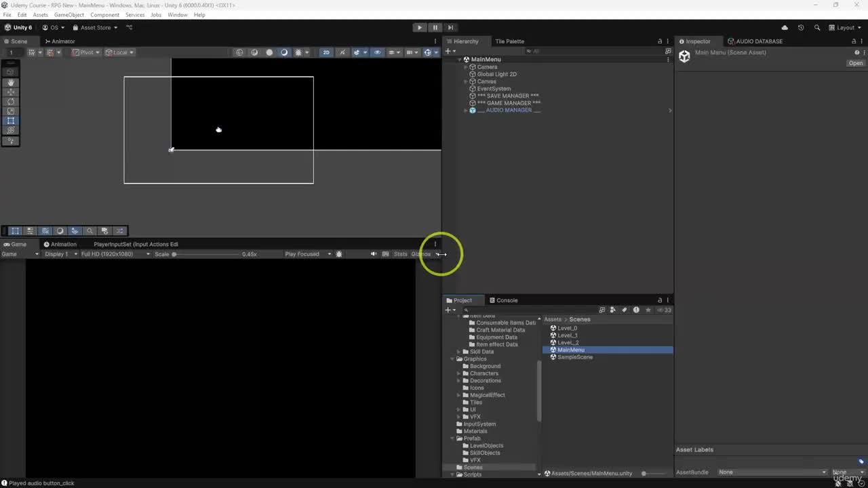
Task: Open the Scenes folder in Project tree
Action: point(473,468)
